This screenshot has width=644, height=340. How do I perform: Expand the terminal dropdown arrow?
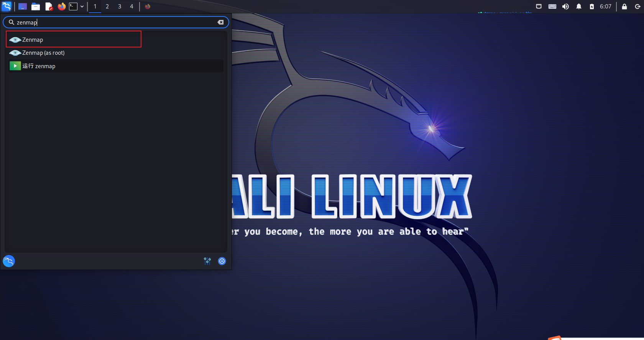click(82, 7)
